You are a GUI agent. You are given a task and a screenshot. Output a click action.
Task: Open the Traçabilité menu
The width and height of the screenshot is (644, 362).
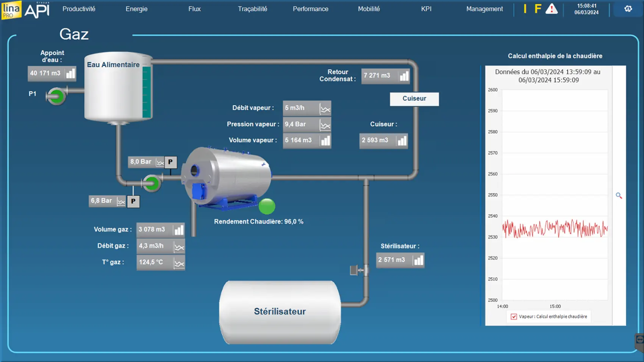click(252, 9)
